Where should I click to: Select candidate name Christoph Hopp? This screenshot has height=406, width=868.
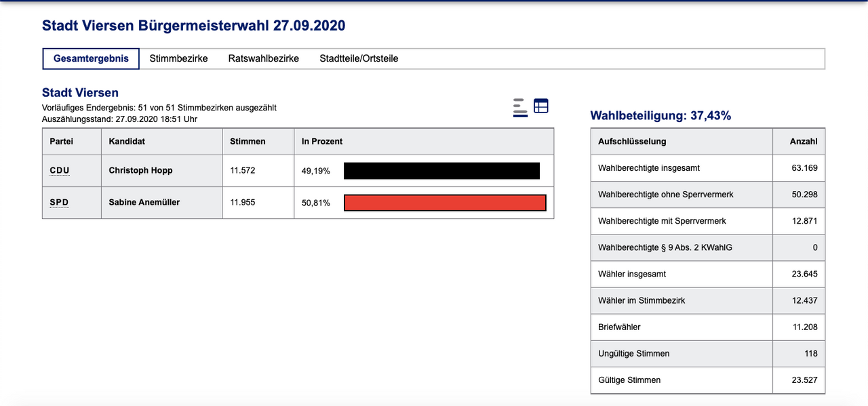(140, 170)
